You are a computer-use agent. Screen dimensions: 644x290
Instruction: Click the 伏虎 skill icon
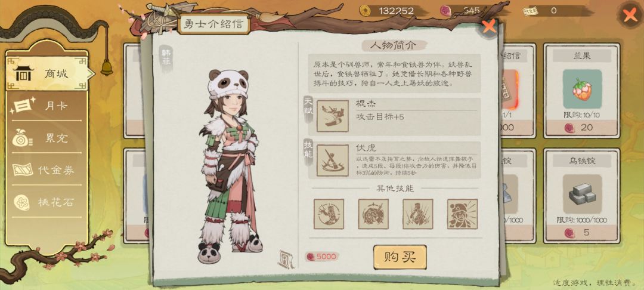pos(332,160)
